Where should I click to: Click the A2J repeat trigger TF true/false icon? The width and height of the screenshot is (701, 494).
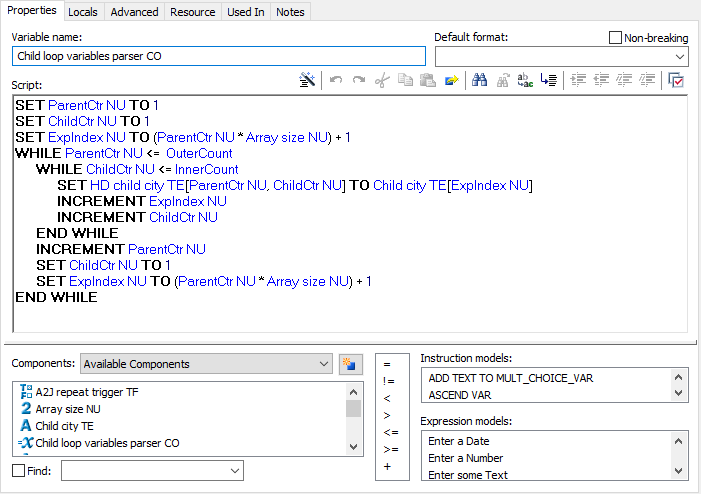point(26,392)
